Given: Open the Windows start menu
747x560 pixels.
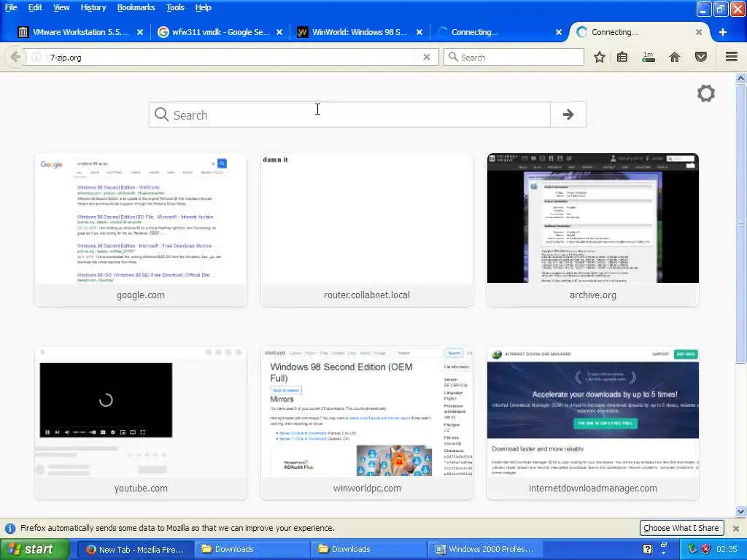Looking at the screenshot, I should 34,549.
